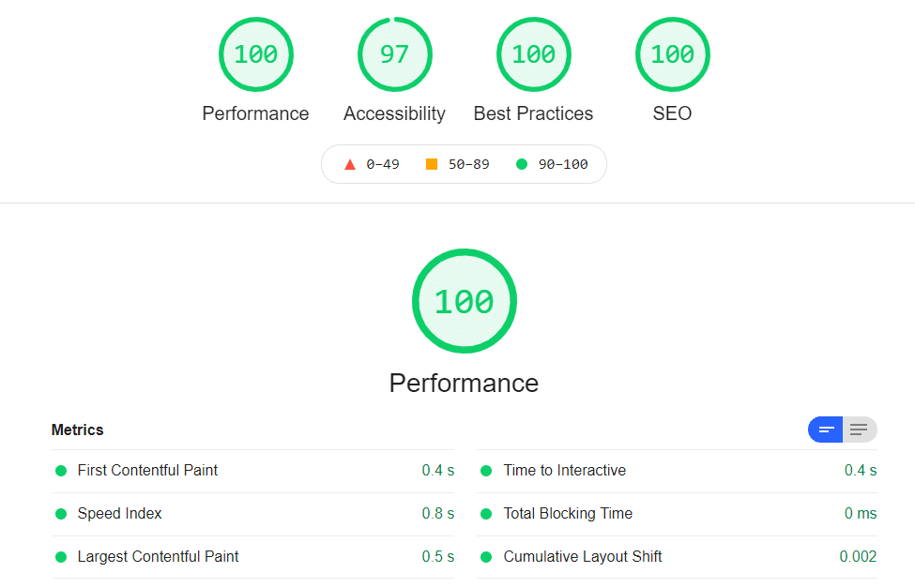Expand the First Contentful Paint metric
Screen dimensions: 915x588
252,471
